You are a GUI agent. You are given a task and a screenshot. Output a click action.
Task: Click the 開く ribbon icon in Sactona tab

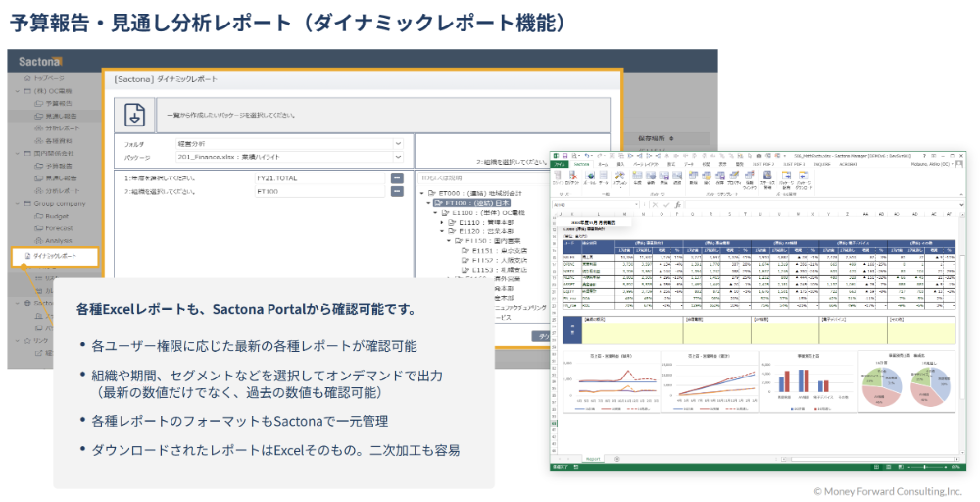point(707,178)
